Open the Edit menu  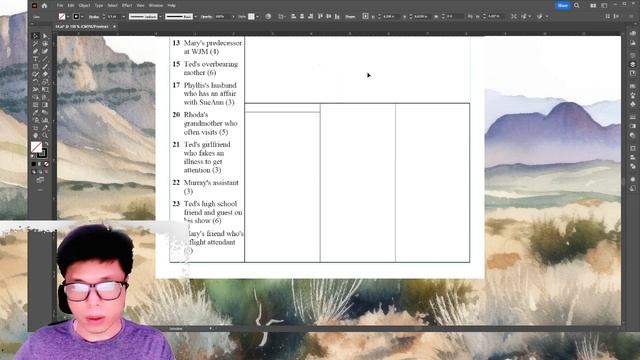(71, 5)
